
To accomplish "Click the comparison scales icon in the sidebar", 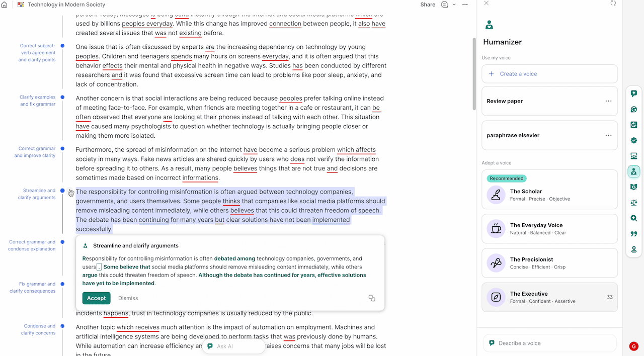I will [633, 203].
